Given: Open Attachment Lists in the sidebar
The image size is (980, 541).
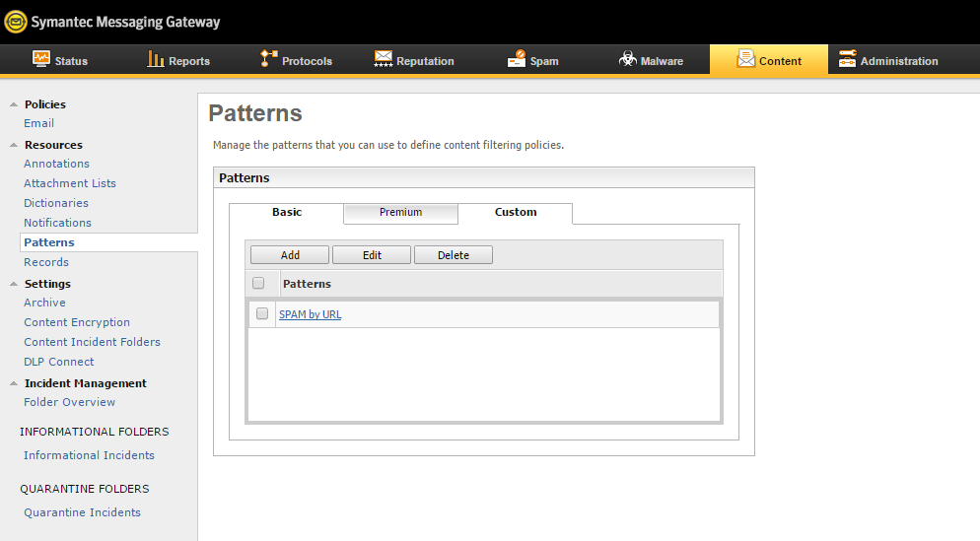Looking at the screenshot, I should click(x=70, y=183).
